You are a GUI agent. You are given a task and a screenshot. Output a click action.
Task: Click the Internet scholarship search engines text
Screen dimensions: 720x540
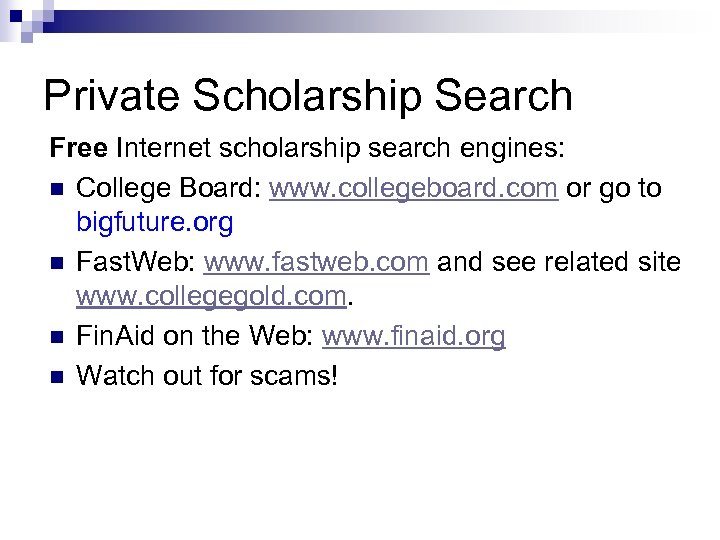pyautogui.click(x=341, y=150)
